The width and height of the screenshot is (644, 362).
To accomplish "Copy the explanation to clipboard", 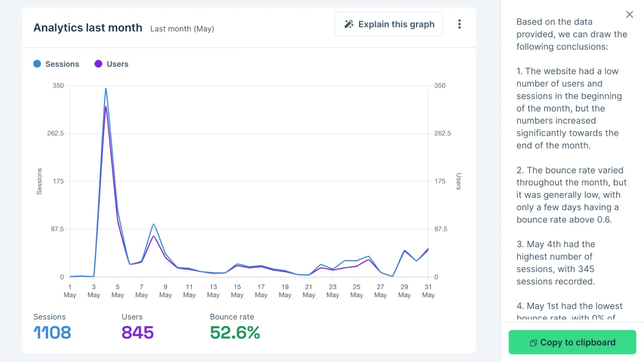I will (x=572, y=342).
